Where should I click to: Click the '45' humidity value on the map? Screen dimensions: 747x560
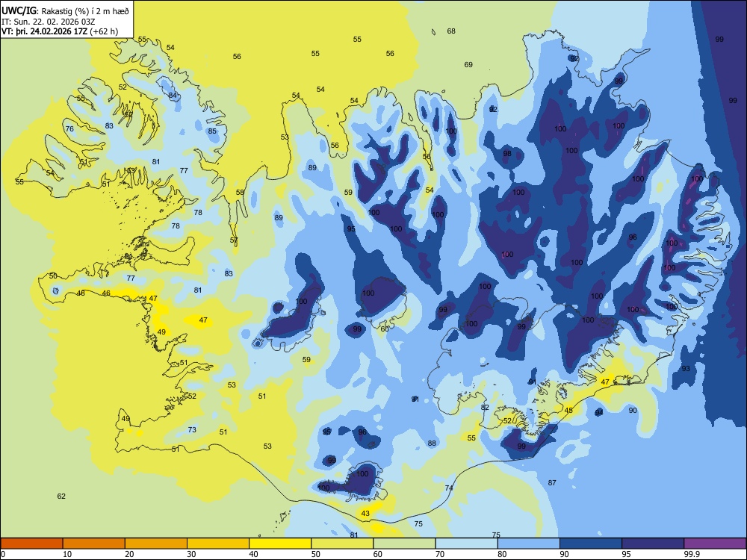[568, 411]
